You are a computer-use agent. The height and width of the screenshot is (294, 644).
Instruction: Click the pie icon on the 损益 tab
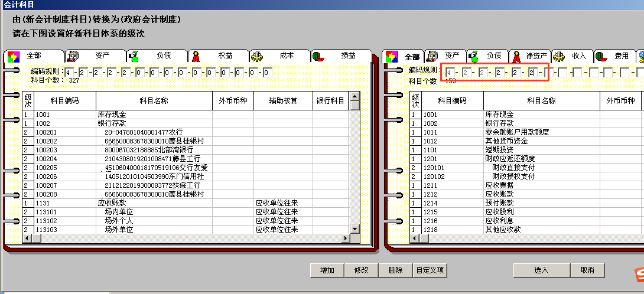click(318, 56)
